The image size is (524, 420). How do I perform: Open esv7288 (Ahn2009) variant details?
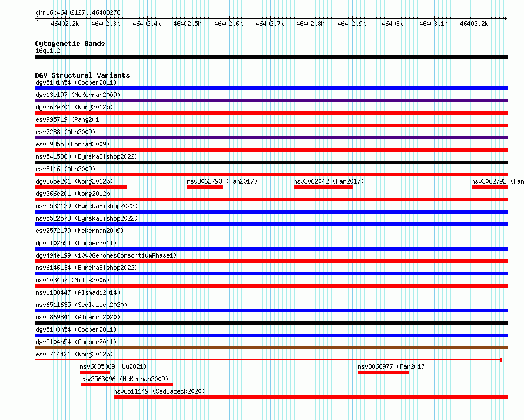[65, 132]
